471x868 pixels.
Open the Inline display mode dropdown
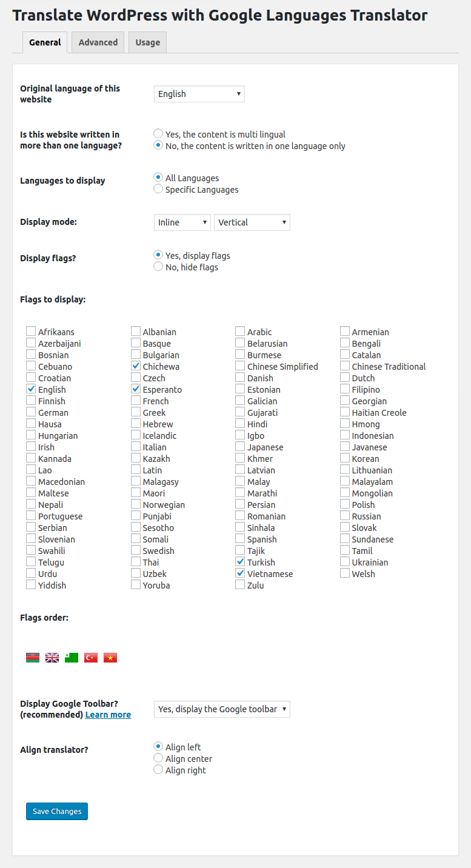pos(182,222)
